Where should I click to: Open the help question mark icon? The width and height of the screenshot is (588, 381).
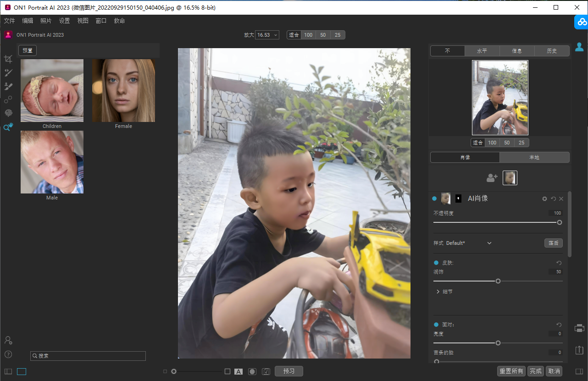coord(8,354)
